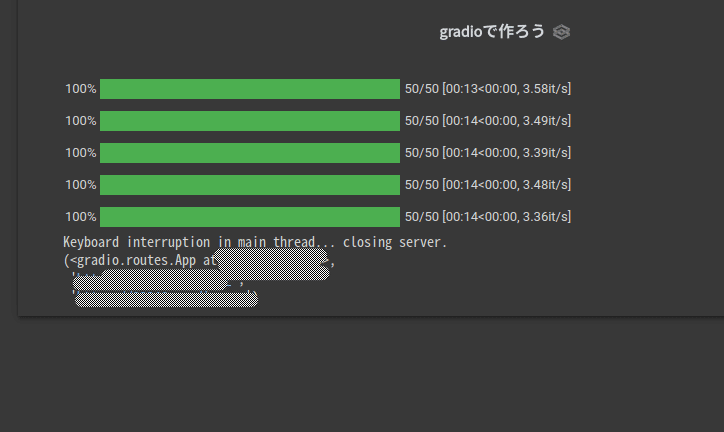Screen dimensions: 724x432
Task: Click the progress bar for 3.36it/s run
Action: [x=250, y=217]
